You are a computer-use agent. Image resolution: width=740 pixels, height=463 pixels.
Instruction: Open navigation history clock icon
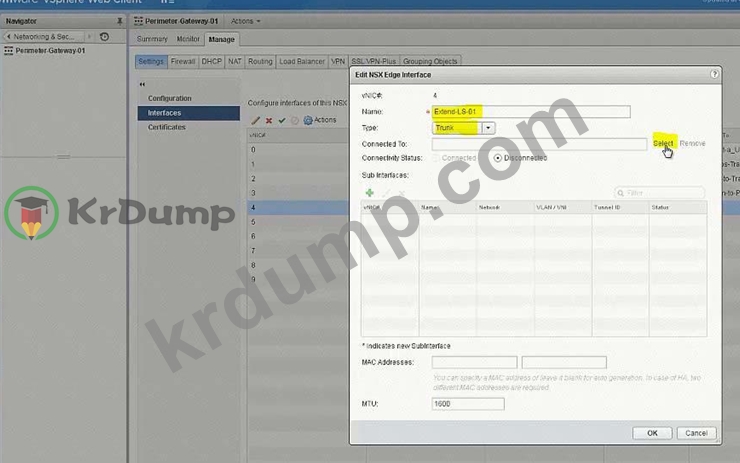click(x=104, y=36)
